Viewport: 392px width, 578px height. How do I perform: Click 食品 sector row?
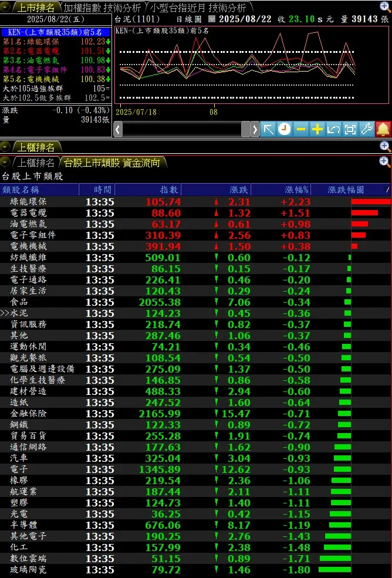click(x=195, y=302)
